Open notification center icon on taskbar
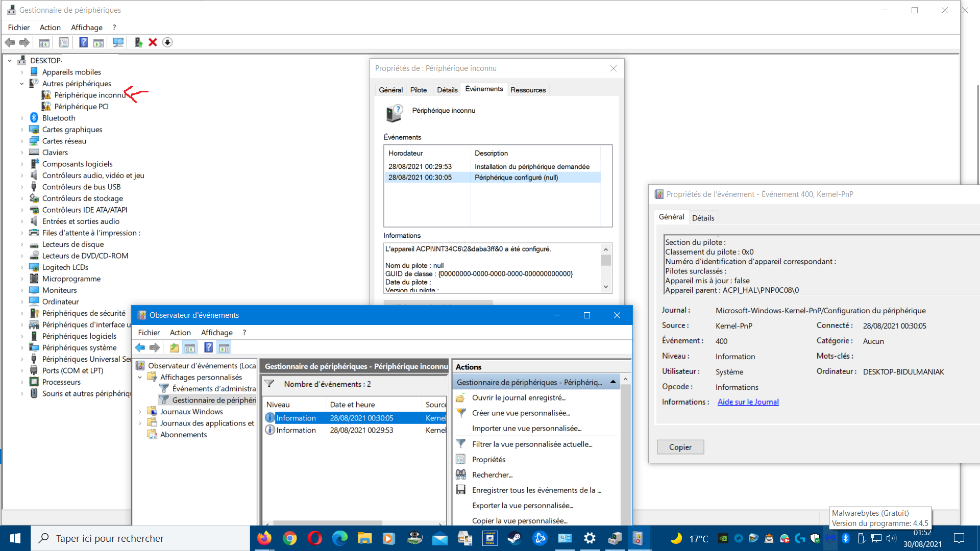980x551 pixels. (959, 538)
